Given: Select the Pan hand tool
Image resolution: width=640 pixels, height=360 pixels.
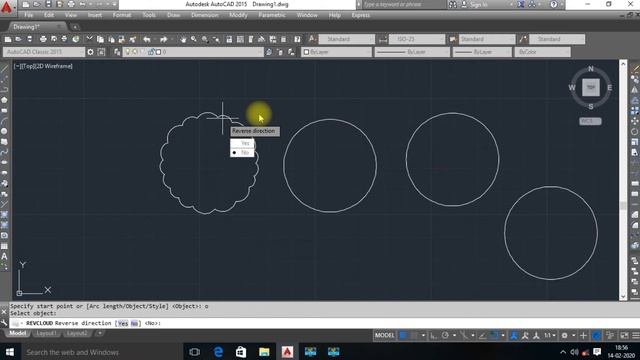Looking at the screenshot, I should tap(183, 39).
